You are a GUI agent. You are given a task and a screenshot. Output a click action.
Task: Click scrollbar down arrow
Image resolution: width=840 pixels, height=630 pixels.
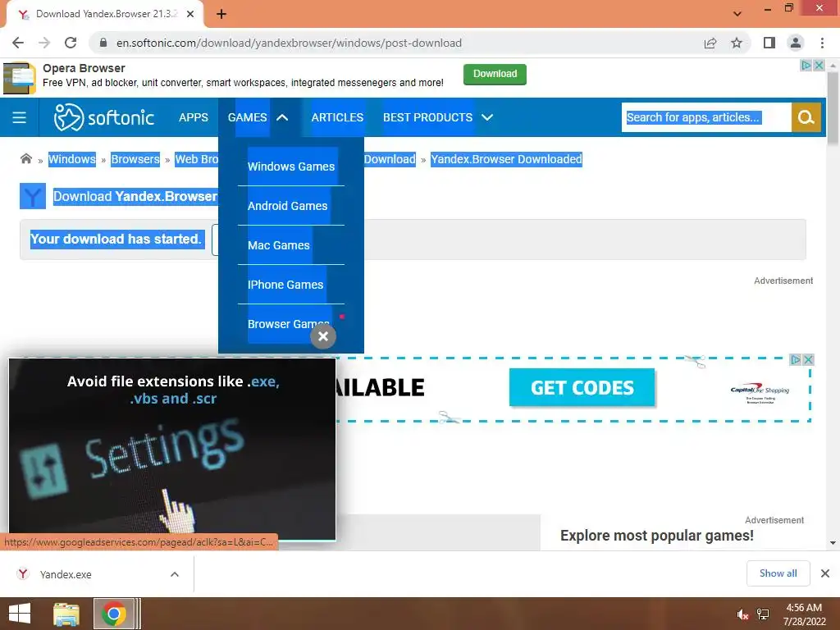(833, 543)
